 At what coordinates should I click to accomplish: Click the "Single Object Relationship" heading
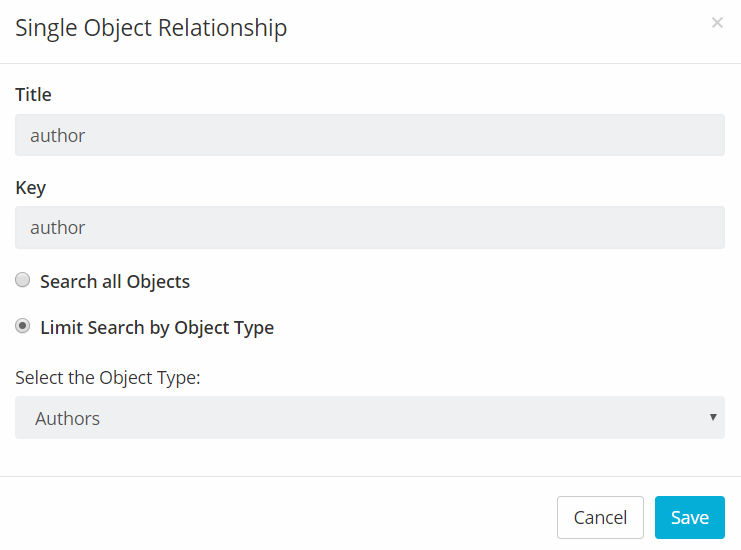151,28
